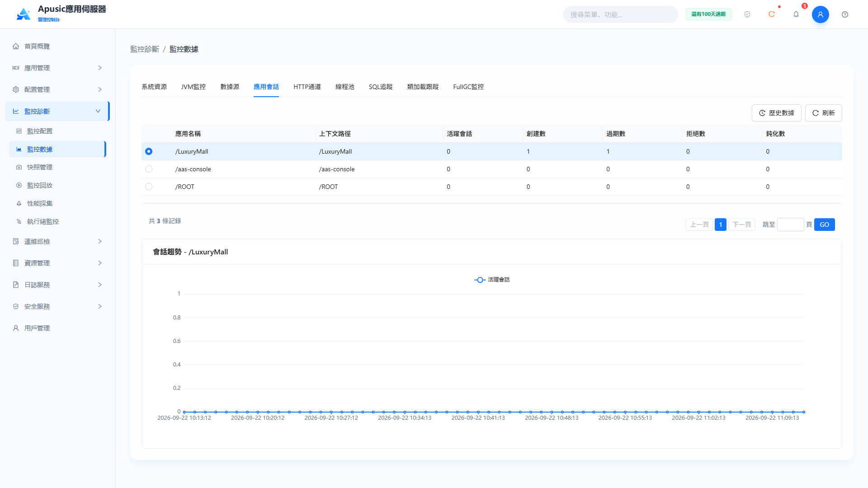This screenshot has width=868, height=488.
Task: Click the 刷新 button
Action: tap(823, 113)
